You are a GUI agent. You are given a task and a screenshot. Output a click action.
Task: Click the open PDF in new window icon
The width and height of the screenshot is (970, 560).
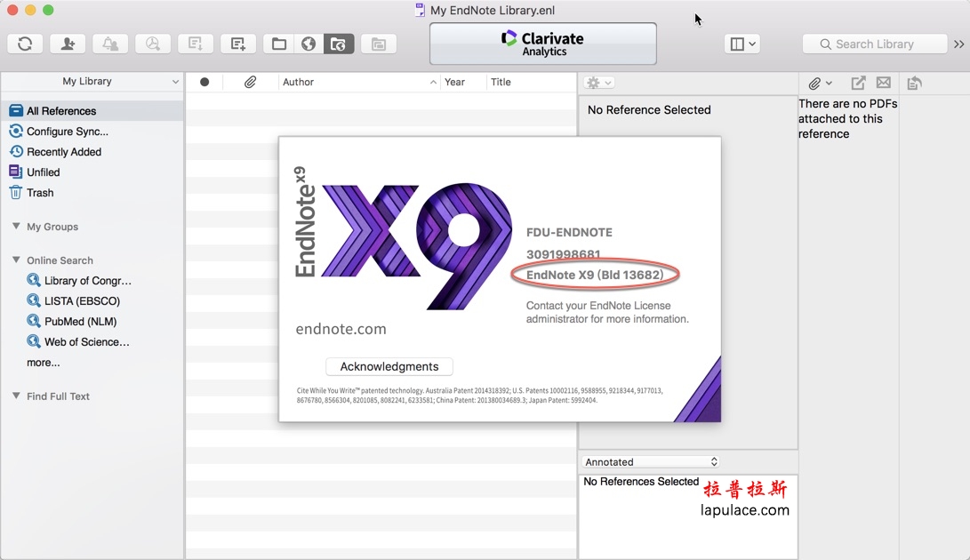point(858,83)
